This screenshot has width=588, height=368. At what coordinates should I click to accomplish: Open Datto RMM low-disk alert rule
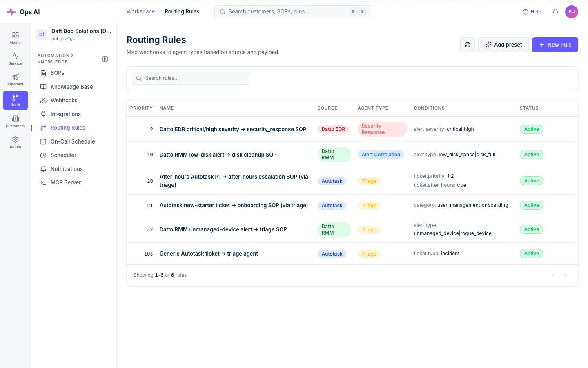point(218,155)
